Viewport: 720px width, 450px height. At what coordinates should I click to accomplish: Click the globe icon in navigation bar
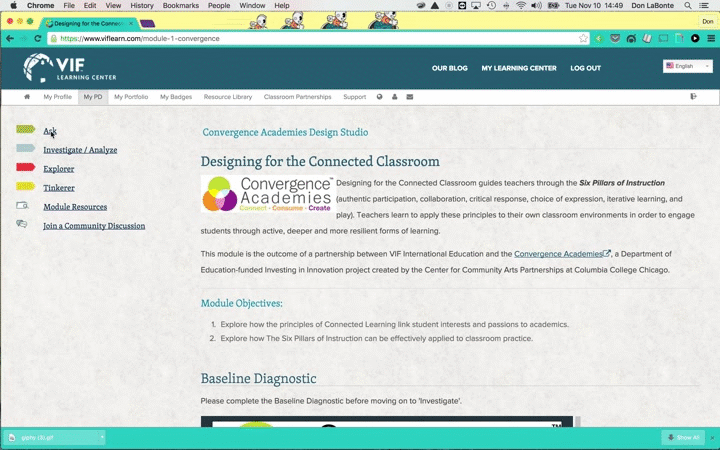pyautogui.click(x=380, y=97)
